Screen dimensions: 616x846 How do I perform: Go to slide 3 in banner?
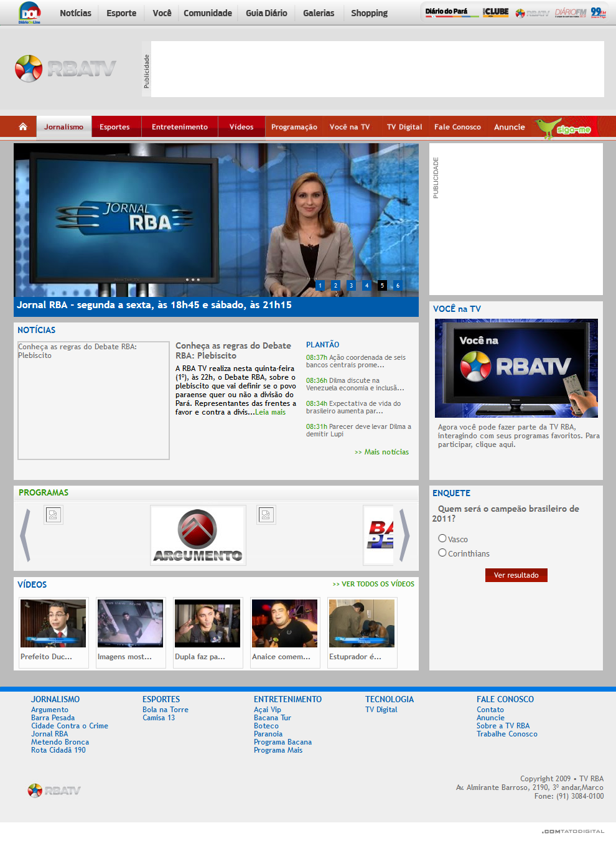pyautogui.click(x=351, y=286)
